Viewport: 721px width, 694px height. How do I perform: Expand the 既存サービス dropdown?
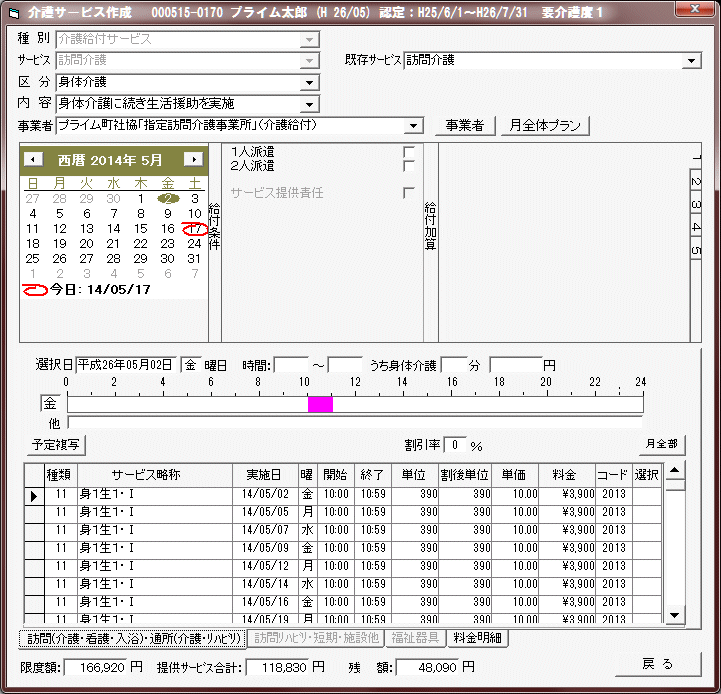point(692,61)
